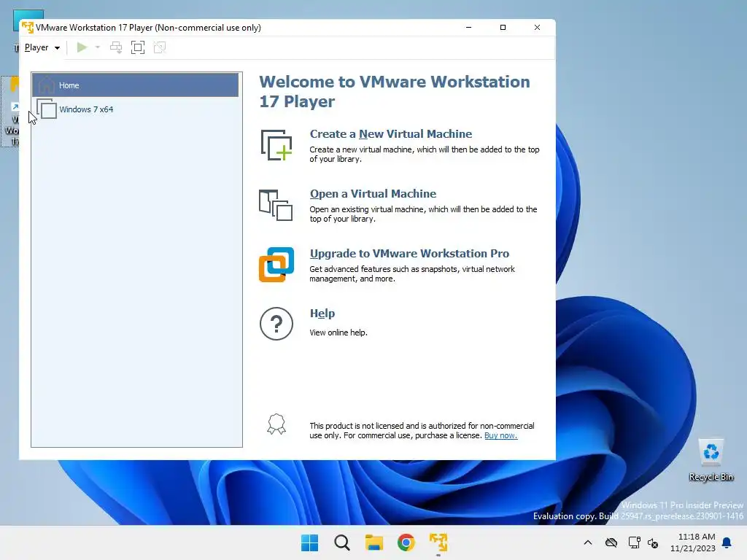Select the Recycle Bin desktop icon
Screen dimensions: 747x560
click(x=711, y=460)
